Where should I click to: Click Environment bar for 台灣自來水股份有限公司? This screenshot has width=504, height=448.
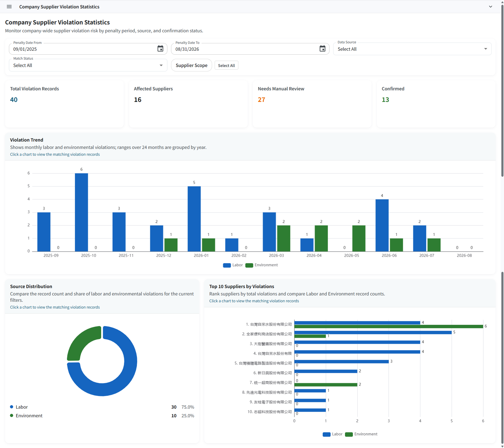click(388, 326)
